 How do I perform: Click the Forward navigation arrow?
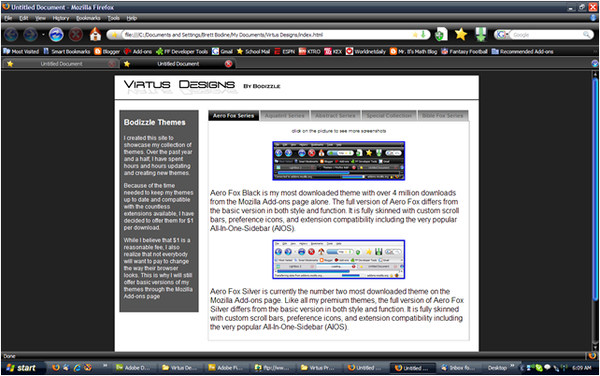30,35
